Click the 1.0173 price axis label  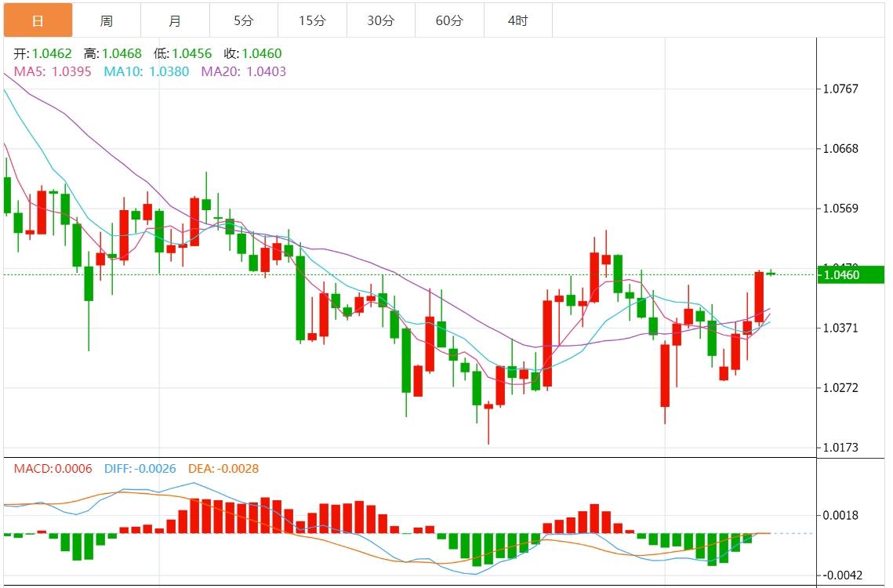tap(841, 448)
